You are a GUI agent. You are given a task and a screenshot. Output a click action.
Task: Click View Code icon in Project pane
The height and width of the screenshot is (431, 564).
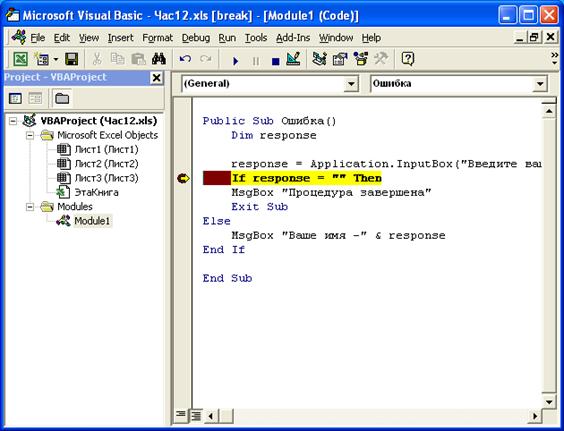15,98
